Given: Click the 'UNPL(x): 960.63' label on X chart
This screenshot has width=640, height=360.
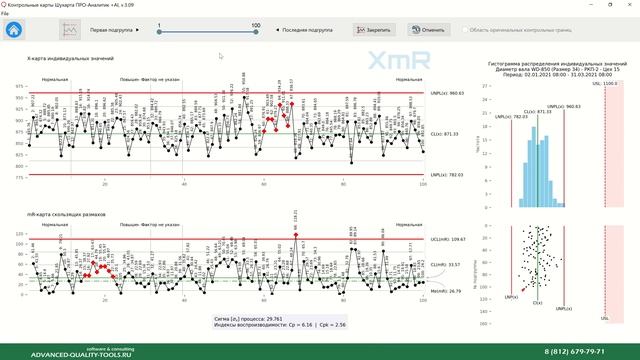Looking at the screenshot, I should (x=448, y=93).
